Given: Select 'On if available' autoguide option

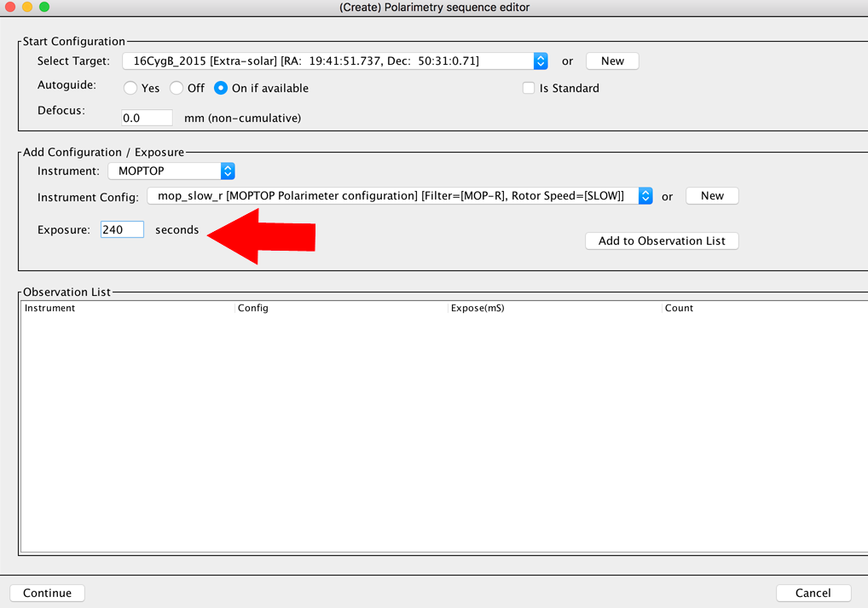Looking at the screenshot, I should [x=220, y=88].
